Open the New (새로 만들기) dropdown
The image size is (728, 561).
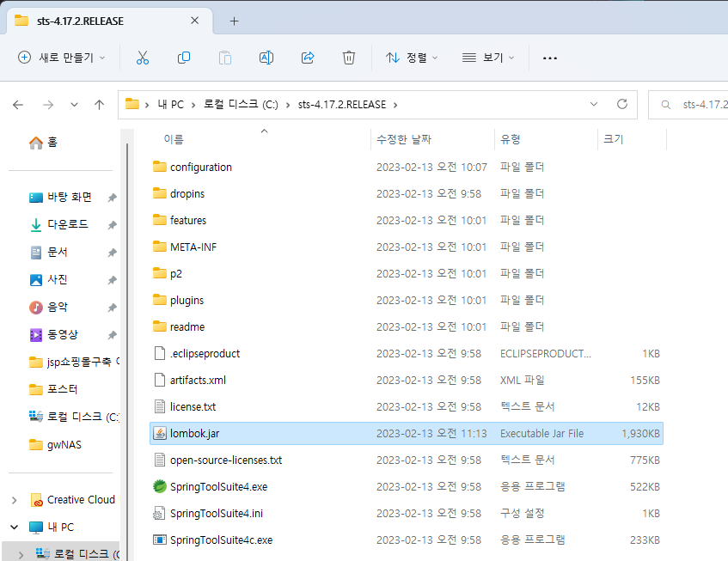[62, 58]
